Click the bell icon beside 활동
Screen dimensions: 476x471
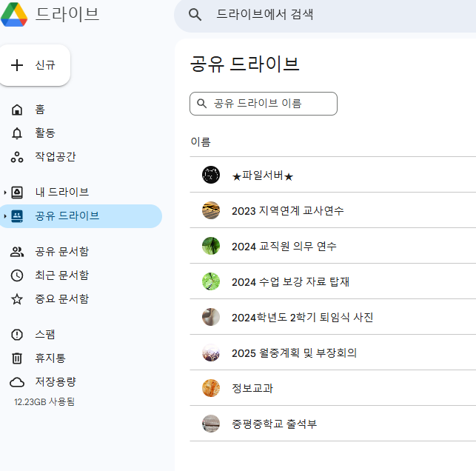17,133
